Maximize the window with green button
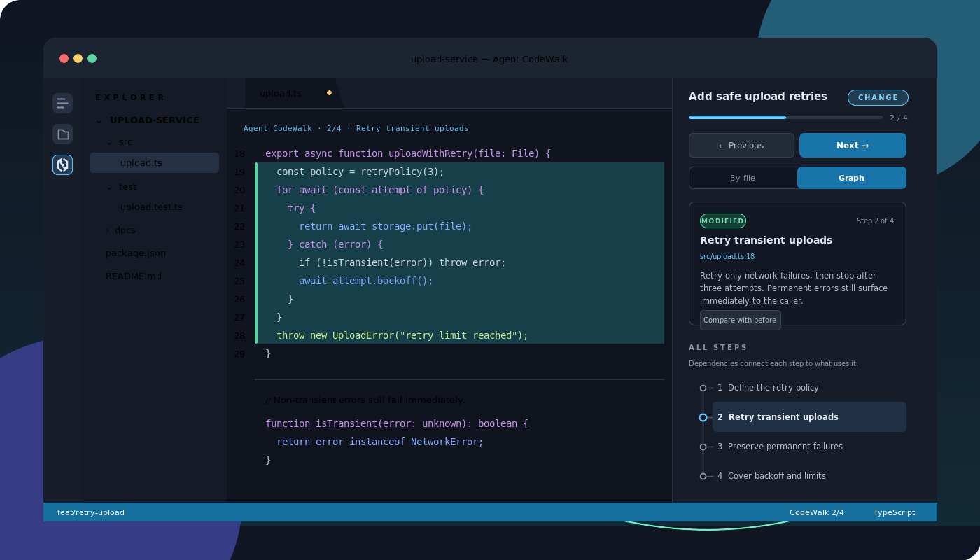 92,59
